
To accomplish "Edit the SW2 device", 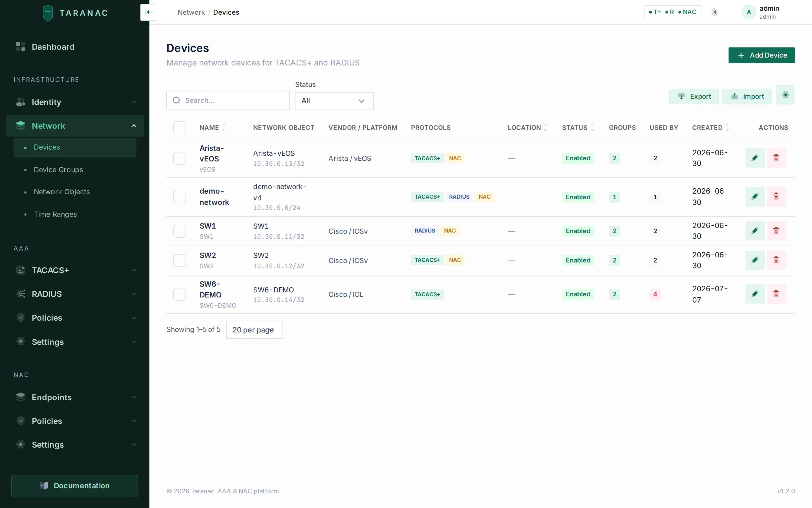I will click(754, 260).
